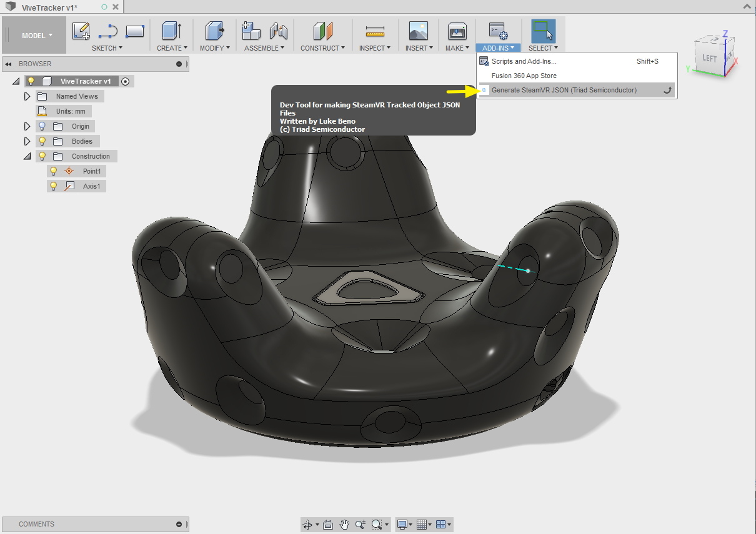Expand the tab bar up arrow

(x=746, y=6)
